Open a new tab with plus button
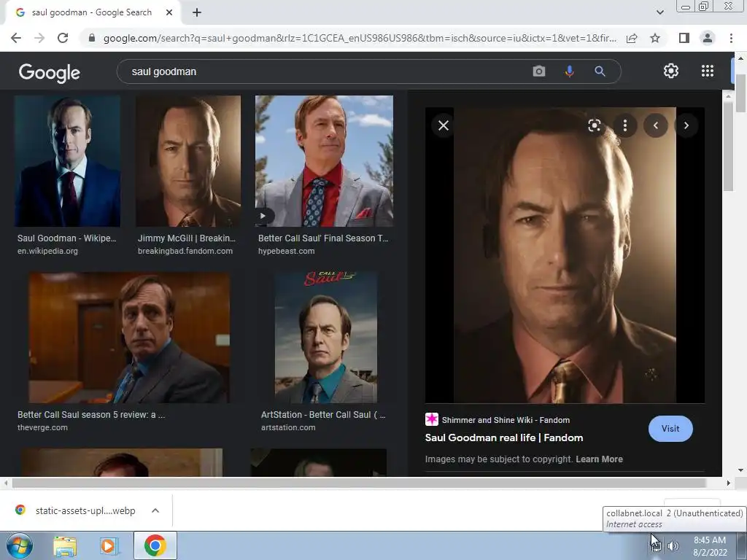 (x=197, y=13)
